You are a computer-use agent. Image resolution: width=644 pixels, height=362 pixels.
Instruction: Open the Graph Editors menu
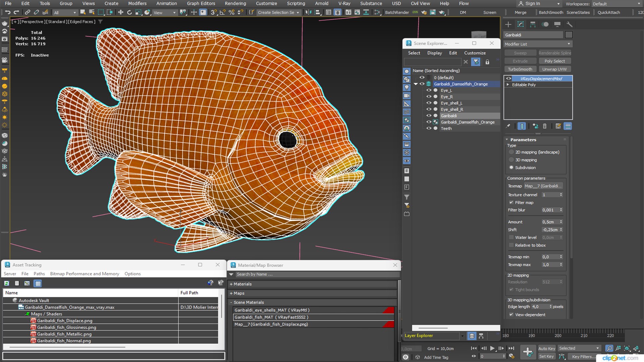coord(201,3)
